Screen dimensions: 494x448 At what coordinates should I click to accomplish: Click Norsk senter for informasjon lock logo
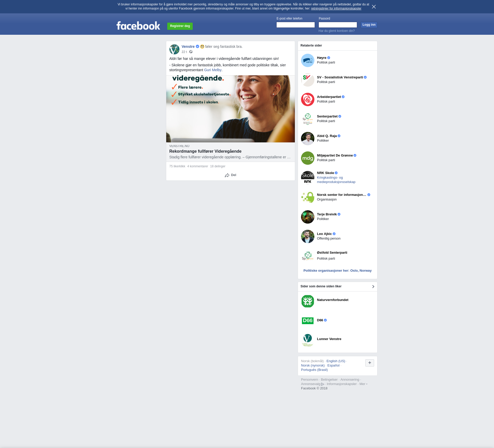point(308,197)
